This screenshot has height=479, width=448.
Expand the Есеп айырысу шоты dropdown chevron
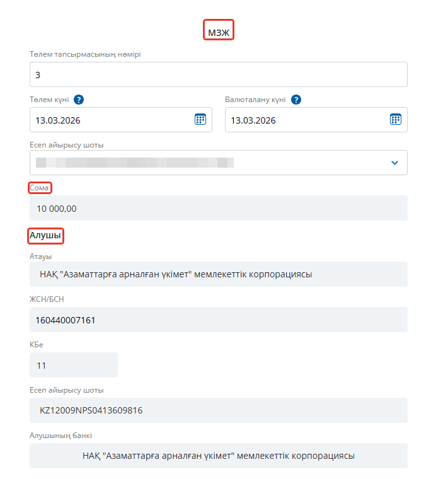[x=394, y=163]
